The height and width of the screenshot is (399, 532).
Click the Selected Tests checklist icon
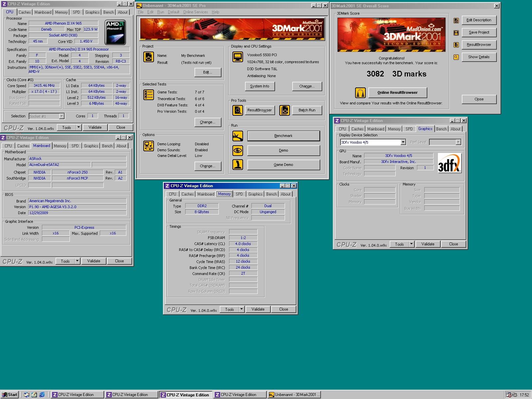149,95
